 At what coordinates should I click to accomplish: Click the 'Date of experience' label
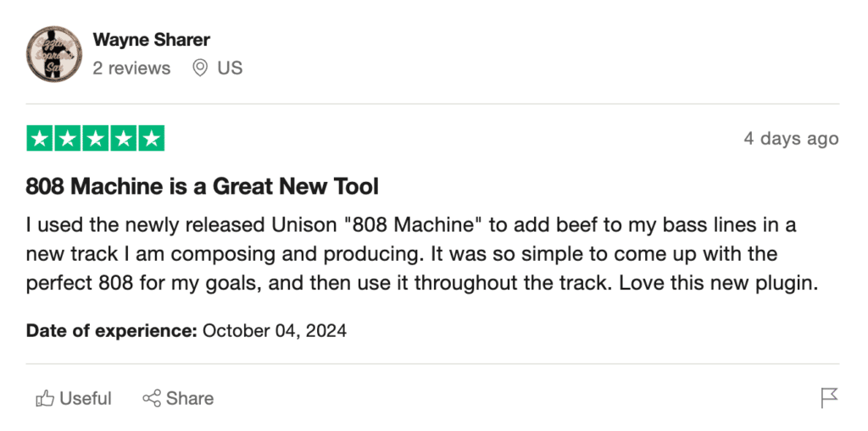pyautogui.click(x=112, y=331)
